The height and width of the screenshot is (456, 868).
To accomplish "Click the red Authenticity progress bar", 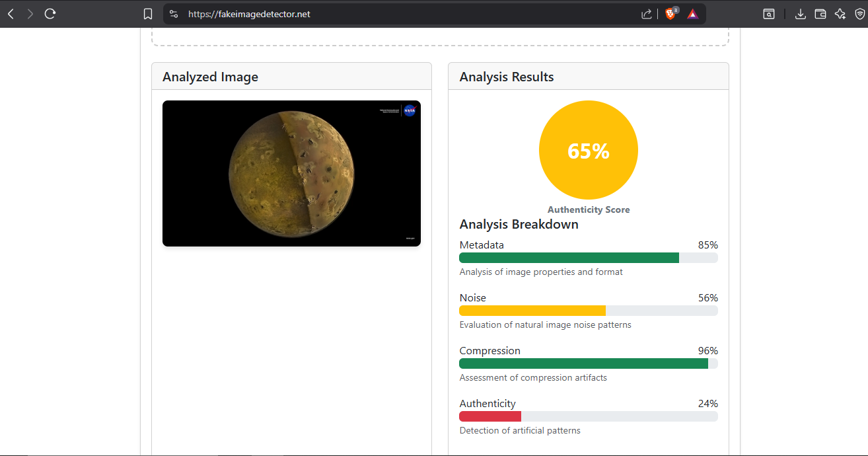I will click(x=490, y=416).
